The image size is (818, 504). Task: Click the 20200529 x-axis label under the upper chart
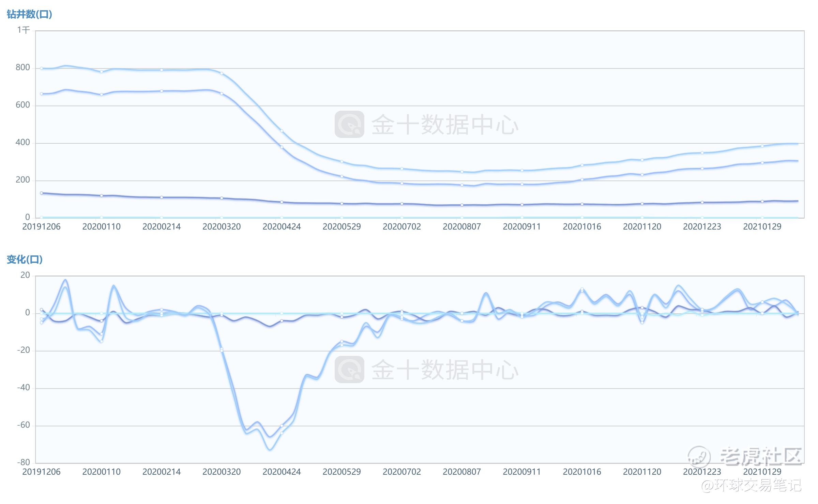point(342,227)
